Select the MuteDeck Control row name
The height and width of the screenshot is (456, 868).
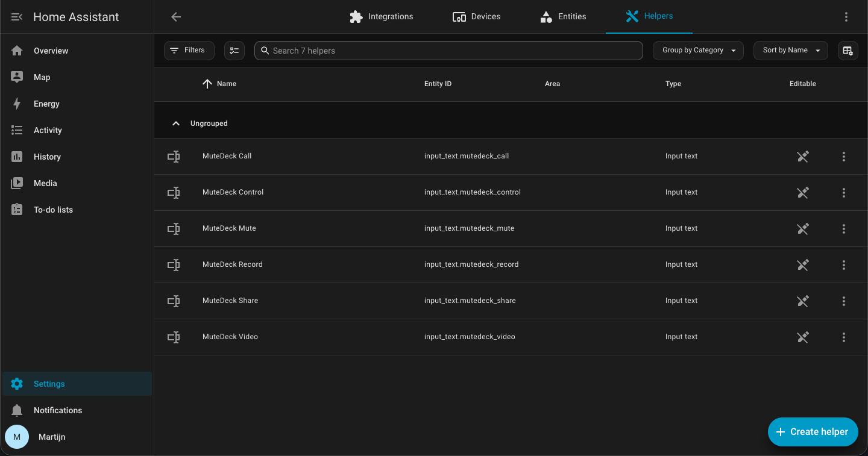point(233,192)
